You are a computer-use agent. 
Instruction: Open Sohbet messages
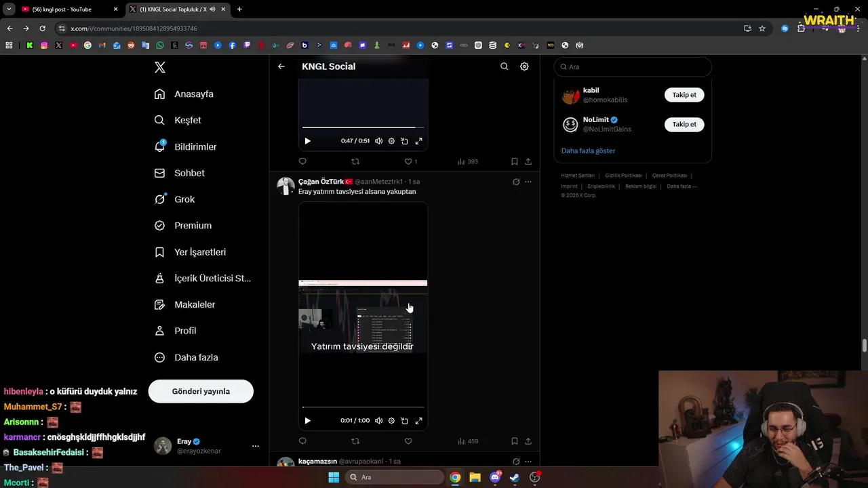coord(179,173)
